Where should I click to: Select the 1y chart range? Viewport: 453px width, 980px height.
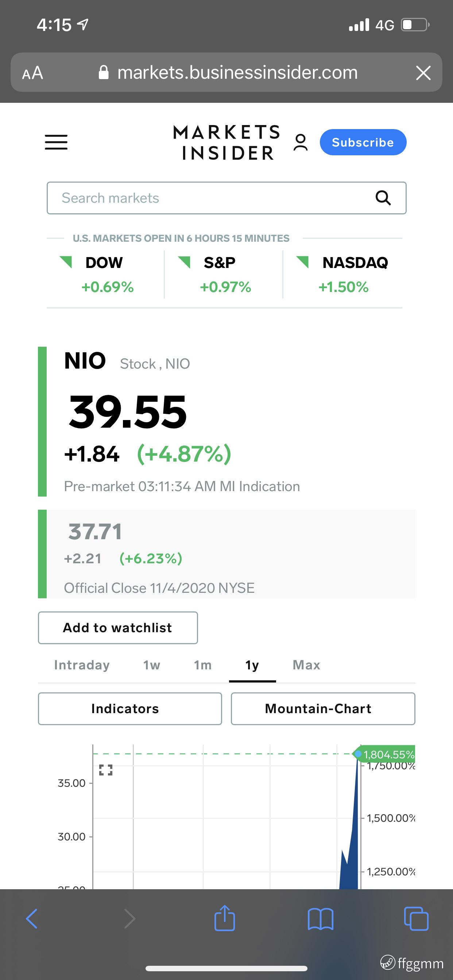[x=252, y=665]
